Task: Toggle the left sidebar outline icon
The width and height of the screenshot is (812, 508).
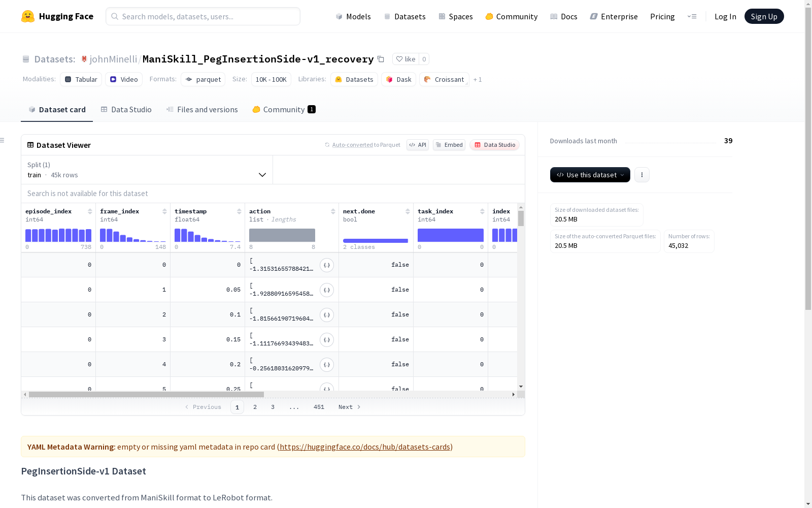Action: [x=3, y=140]
